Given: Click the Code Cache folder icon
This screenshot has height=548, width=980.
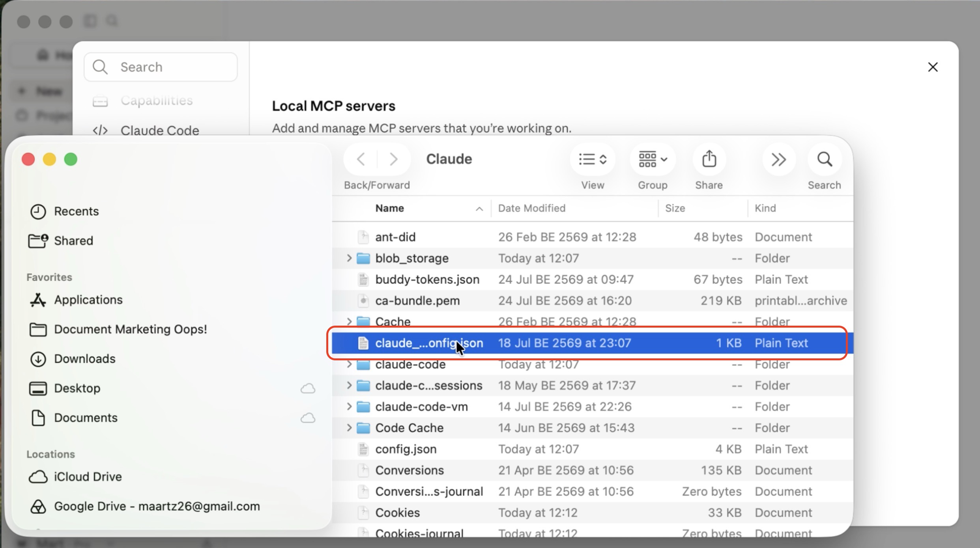Looking at the screenshot, I should click(x=363, y=428).
